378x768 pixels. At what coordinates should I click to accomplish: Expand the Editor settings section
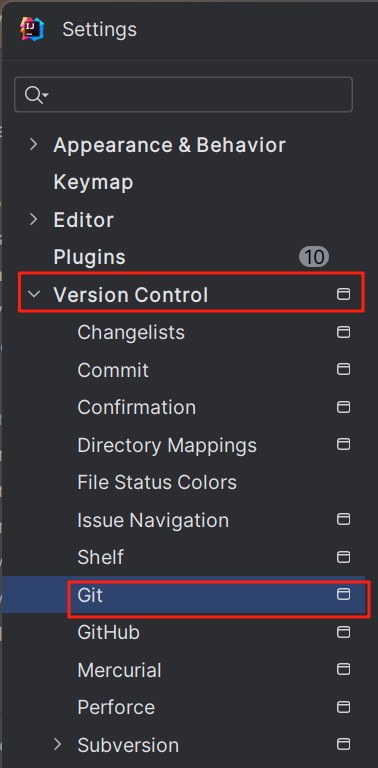[x=33, y=219]
